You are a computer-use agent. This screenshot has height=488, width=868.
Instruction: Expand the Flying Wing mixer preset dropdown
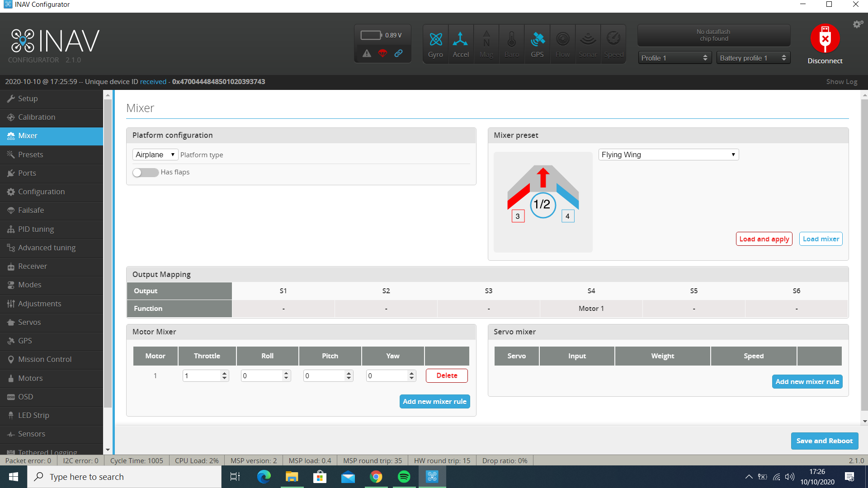pyautogui.click(x=668, y=155)
